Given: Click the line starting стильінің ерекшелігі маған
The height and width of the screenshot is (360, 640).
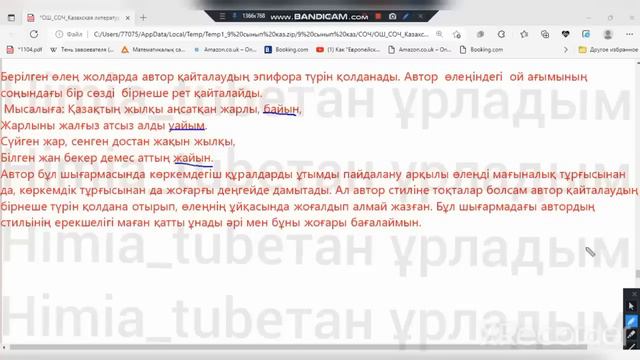Looking at the screenshot, I should (211, 223).
